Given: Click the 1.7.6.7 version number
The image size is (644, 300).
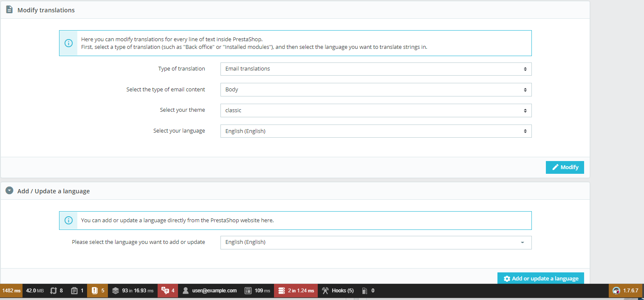Looking at the screenshot, I should (631, 291).
